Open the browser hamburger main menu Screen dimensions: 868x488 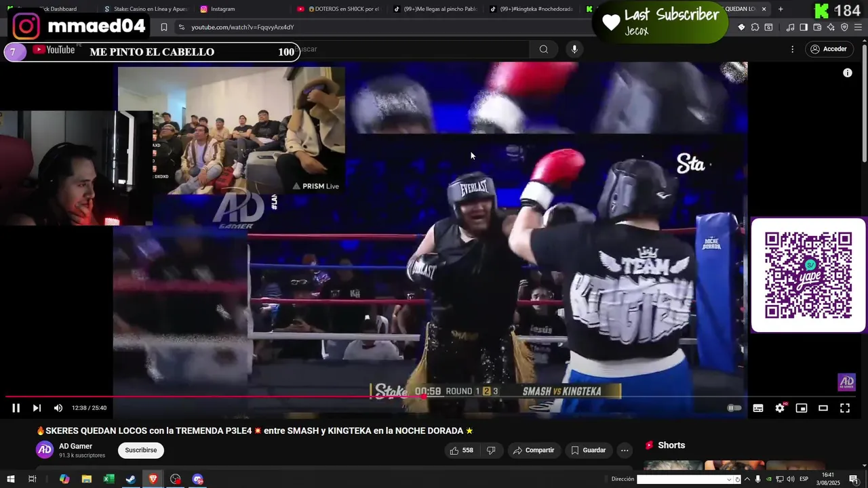point(858,27)
